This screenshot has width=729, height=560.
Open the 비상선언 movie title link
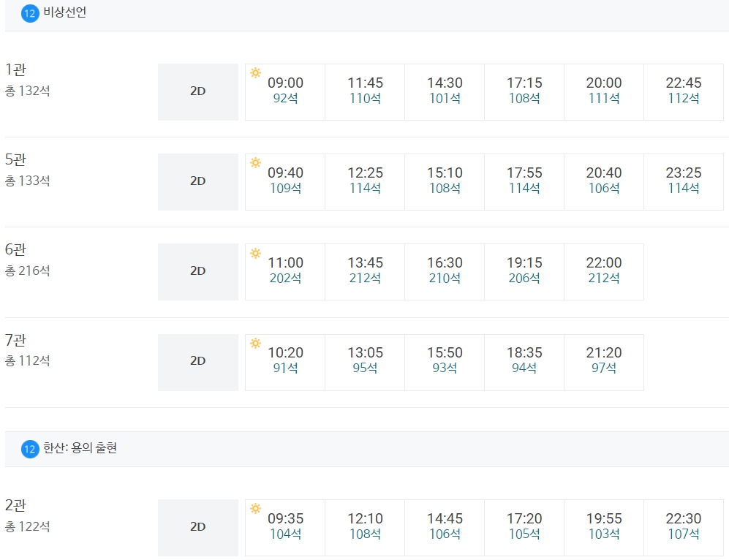coord(64,12)
